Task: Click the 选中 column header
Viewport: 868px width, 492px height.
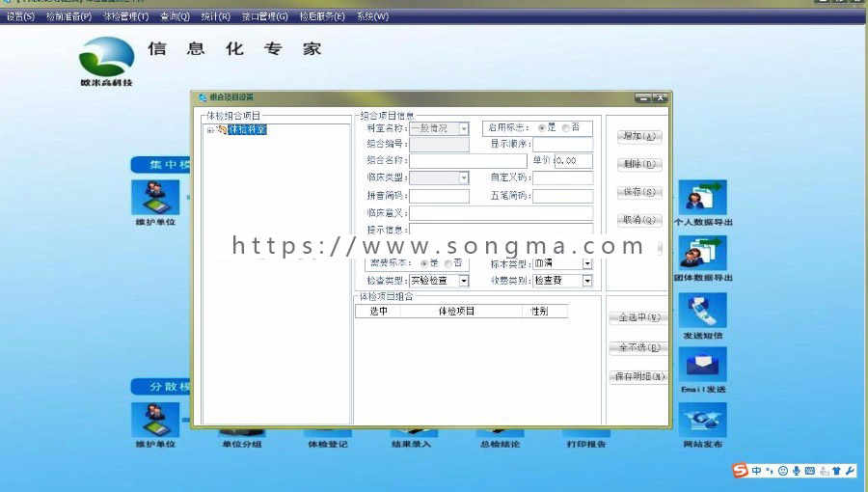Action: (x=378, y=312)
